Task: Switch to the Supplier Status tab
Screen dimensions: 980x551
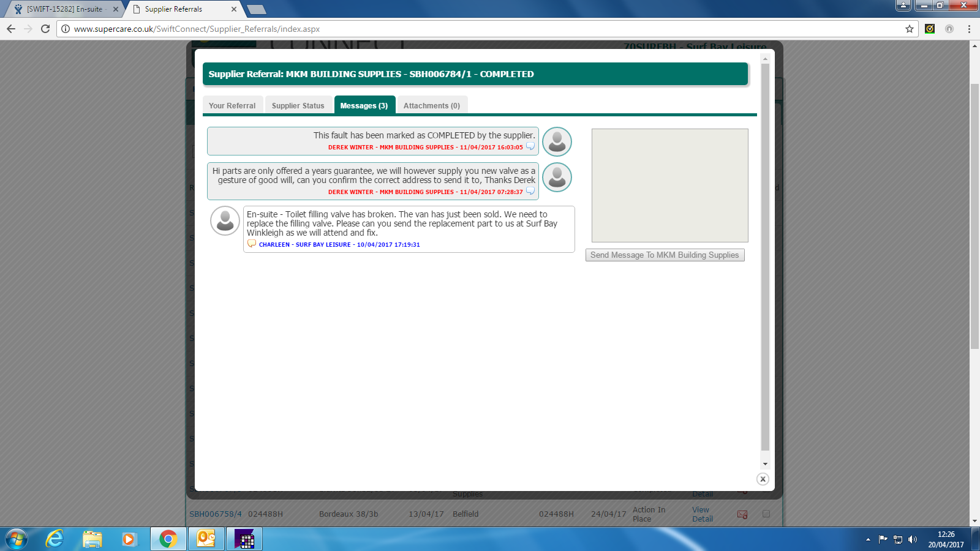Action: tap(298, 105)
